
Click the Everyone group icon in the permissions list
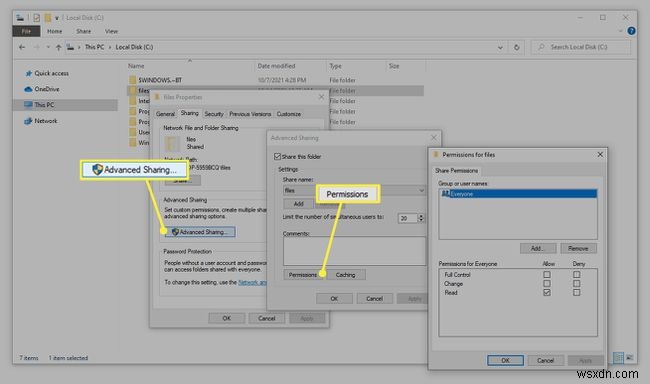(445, 194)
